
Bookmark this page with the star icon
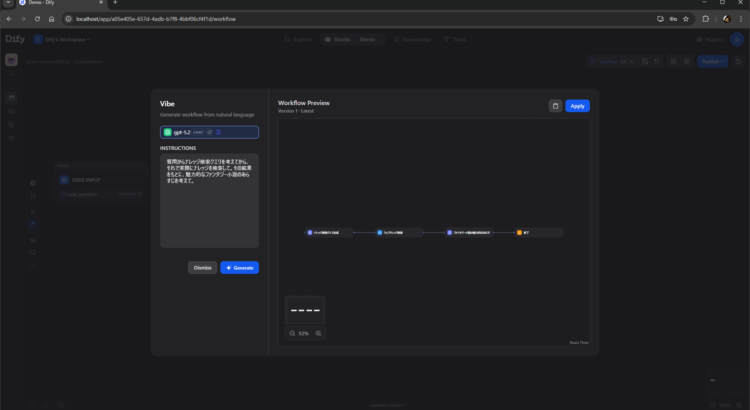[685, 19]
